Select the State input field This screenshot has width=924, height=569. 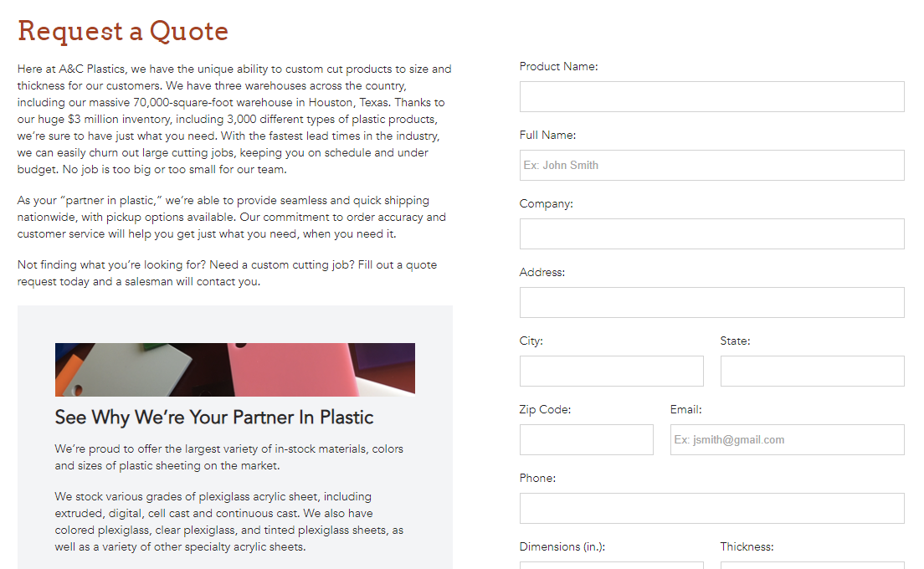click(x=812, y=372)
